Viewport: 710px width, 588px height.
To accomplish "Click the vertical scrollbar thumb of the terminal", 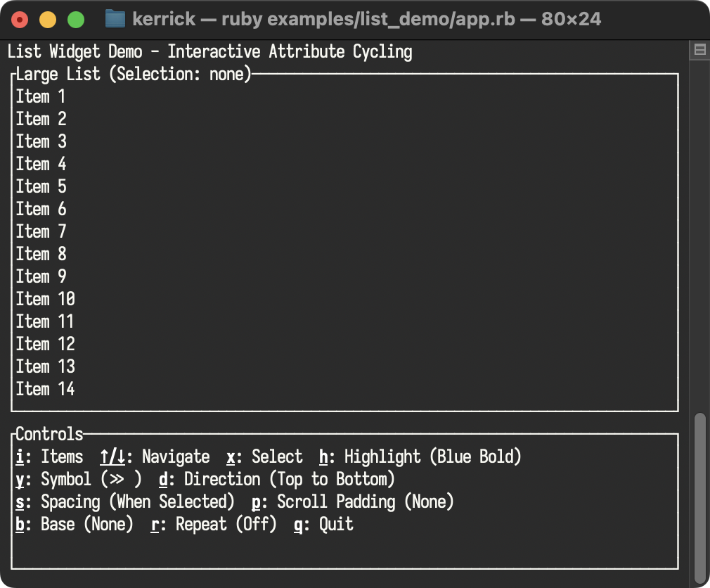I will [700, 498].
